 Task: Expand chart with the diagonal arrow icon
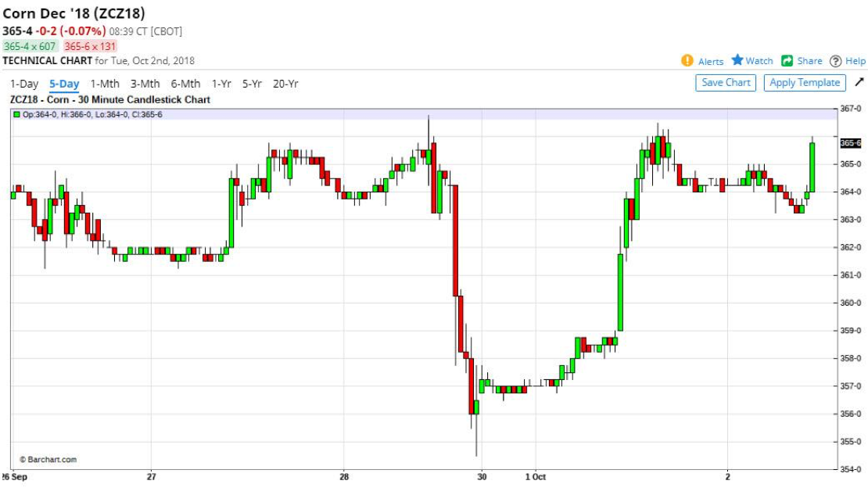pos(859,82)
